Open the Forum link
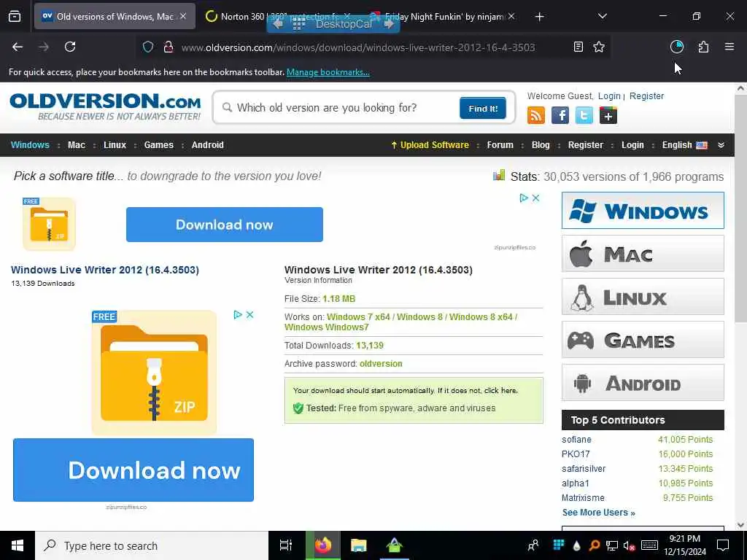 click(500, 145)
